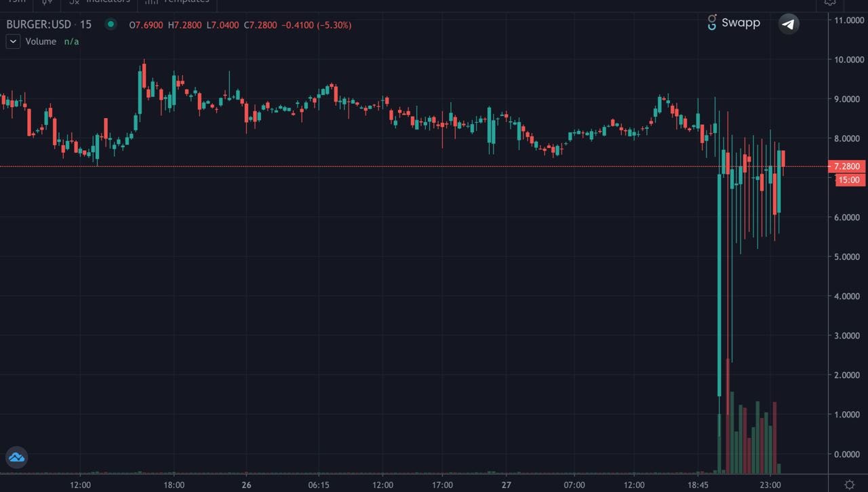Click the Volume n/a value
This screenshot has height=492, width=868.
(x=71, y=41)
